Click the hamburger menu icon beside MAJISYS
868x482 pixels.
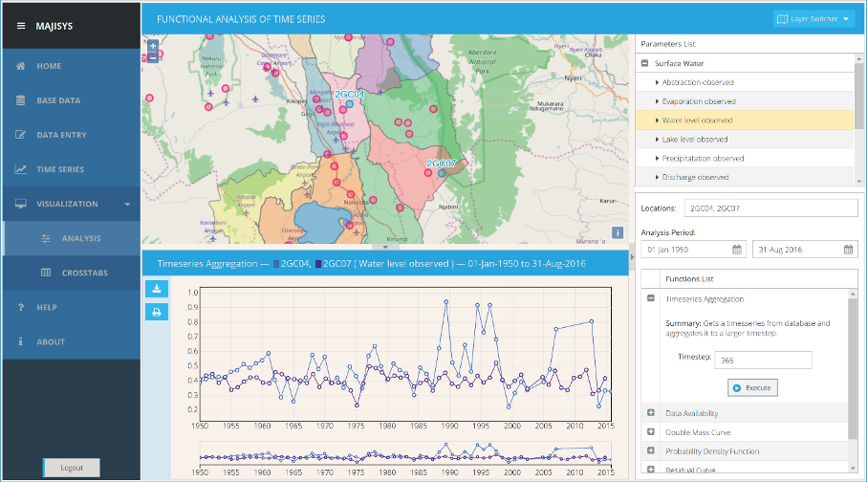pyautogui.click(x=21, y=26)
